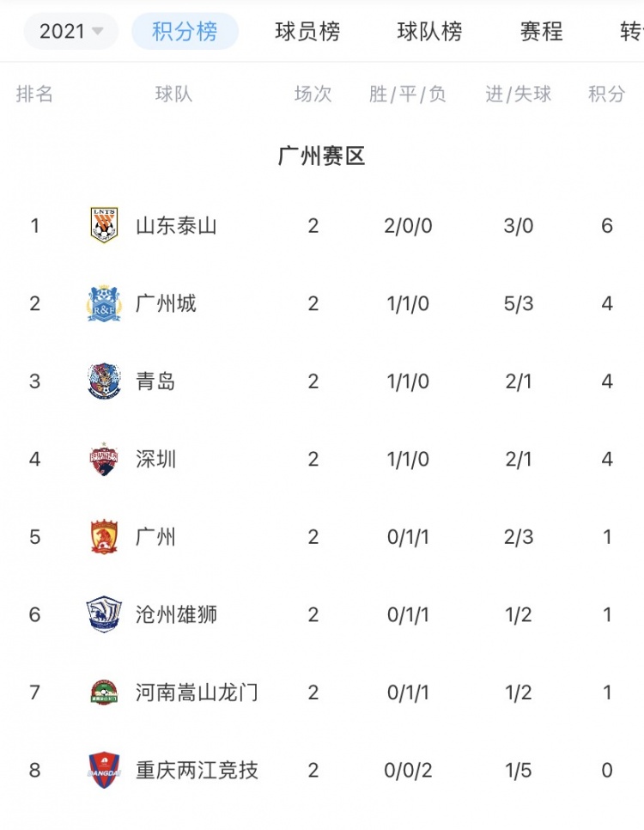
Task: Expand season list via arrow beside 2021
Action: click(97, 31)
